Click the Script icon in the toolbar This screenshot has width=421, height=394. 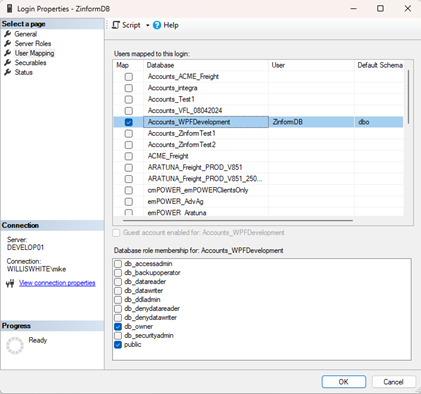point(116,25)
